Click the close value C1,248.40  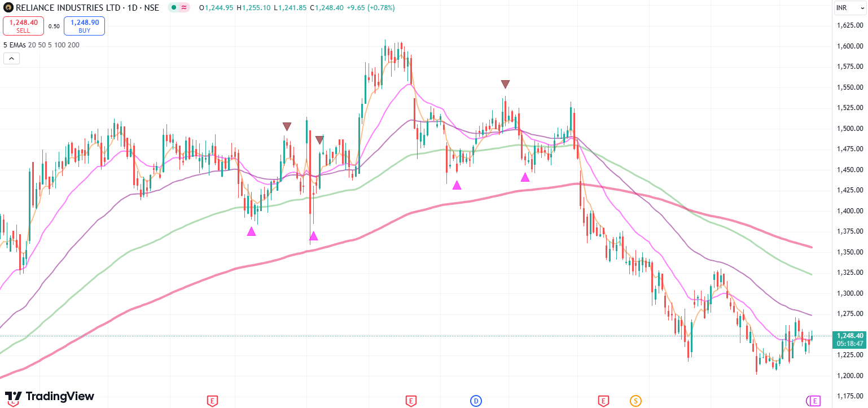[327, 8]
